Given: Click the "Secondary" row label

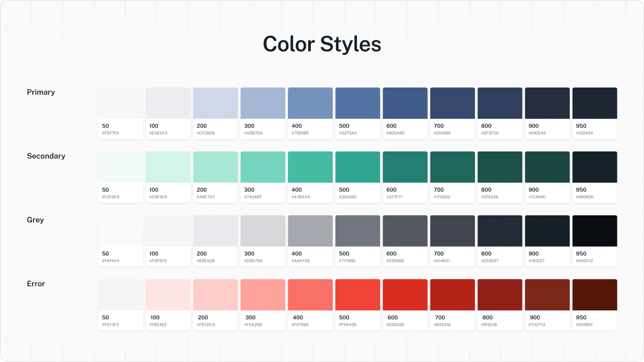Looking at the screenshot, I should tap(46, 156).
